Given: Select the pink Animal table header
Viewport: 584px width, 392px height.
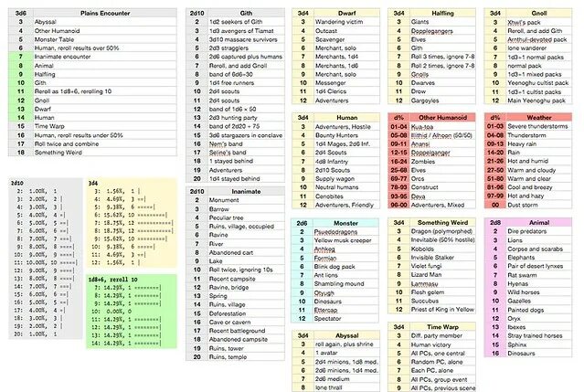Looking at the screenshot, I should 539,223.
